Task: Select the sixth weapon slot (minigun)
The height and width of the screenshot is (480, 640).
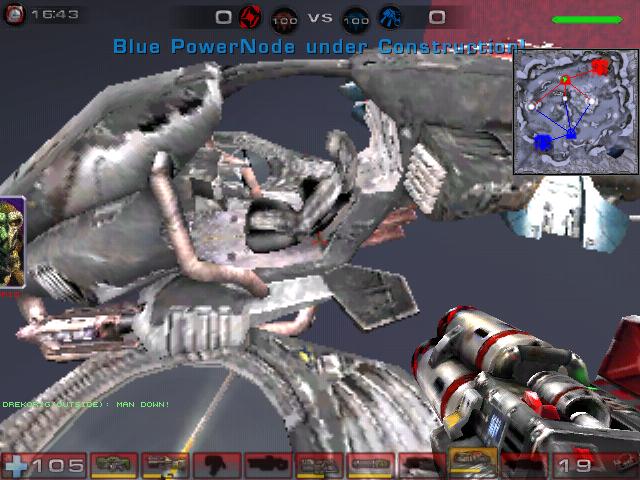Action: pos(371,465)
